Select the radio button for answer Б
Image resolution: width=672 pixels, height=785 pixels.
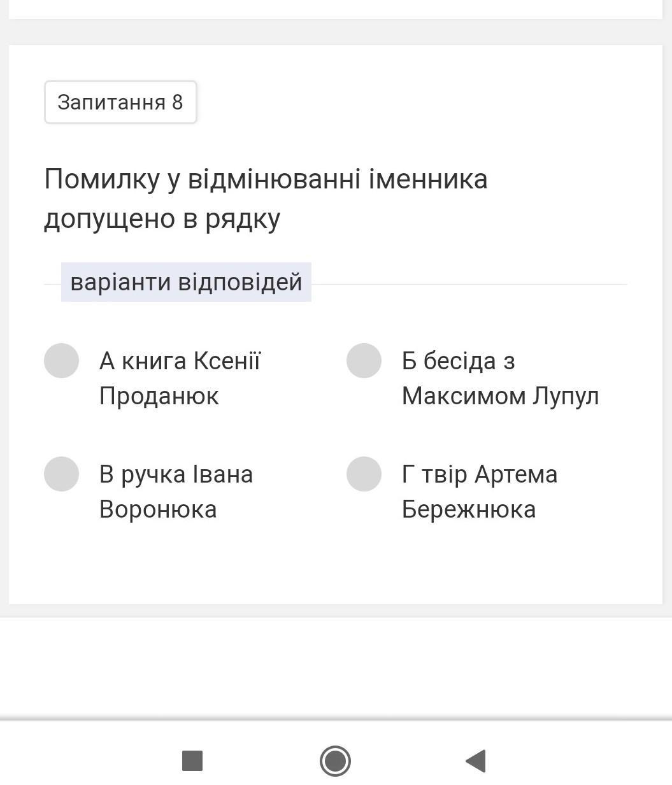[x=364, y=360]
